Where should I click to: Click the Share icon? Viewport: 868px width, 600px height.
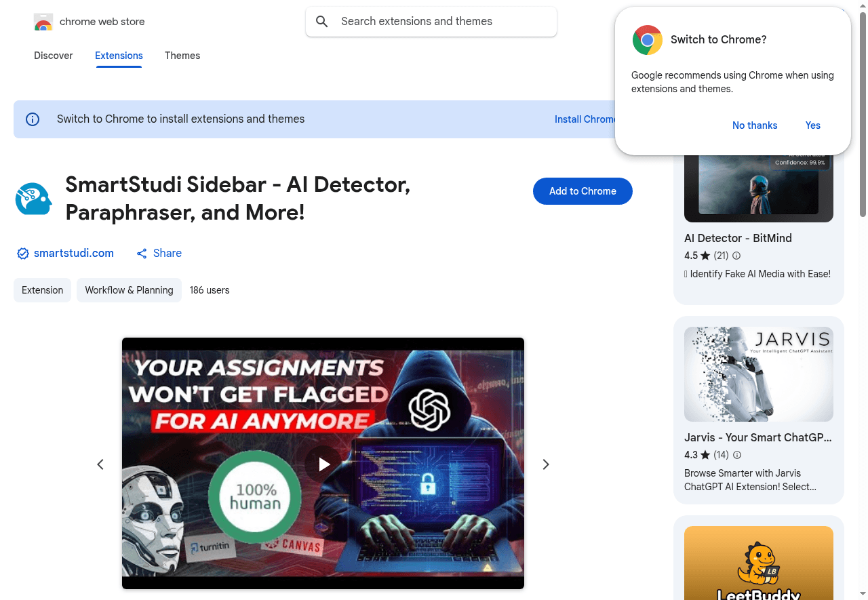click(x=141, y=253)
